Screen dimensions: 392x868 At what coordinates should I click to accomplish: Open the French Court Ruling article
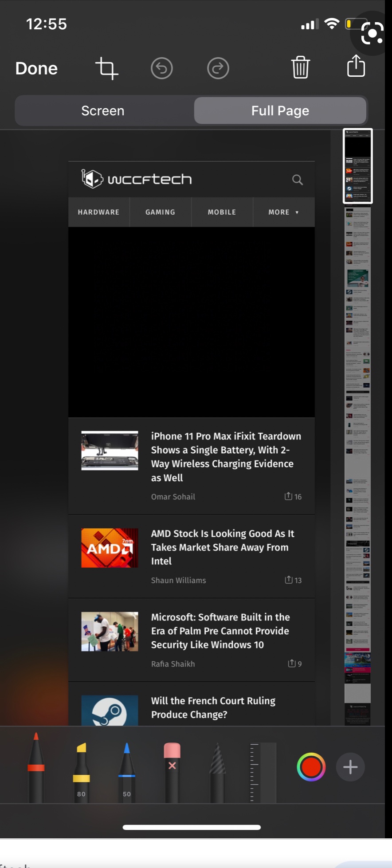coord(213,707)
